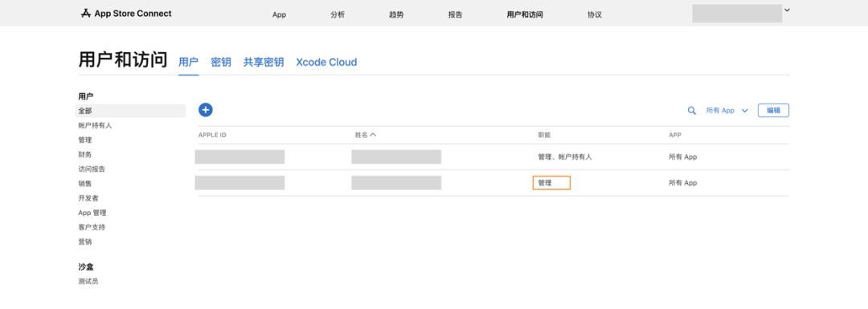Click the APPLE ID column header
Image resolution: width=868 pixels, height=309 pixels.
[x=212, y=135]
